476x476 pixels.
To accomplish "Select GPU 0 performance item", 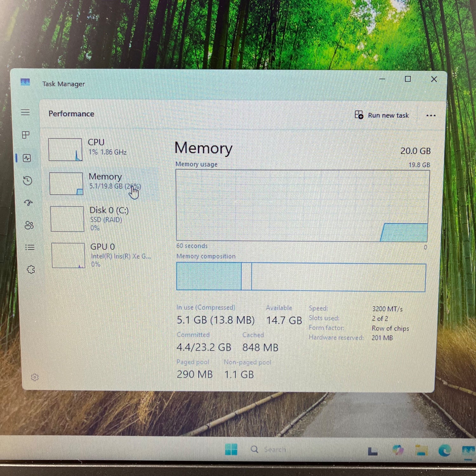I will tap(104, 255).
